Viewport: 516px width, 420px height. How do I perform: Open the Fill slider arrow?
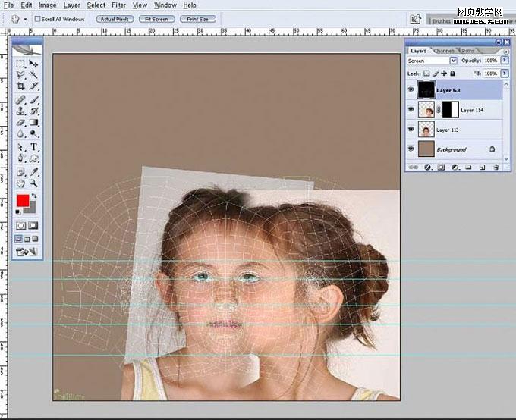click(504, 74)
